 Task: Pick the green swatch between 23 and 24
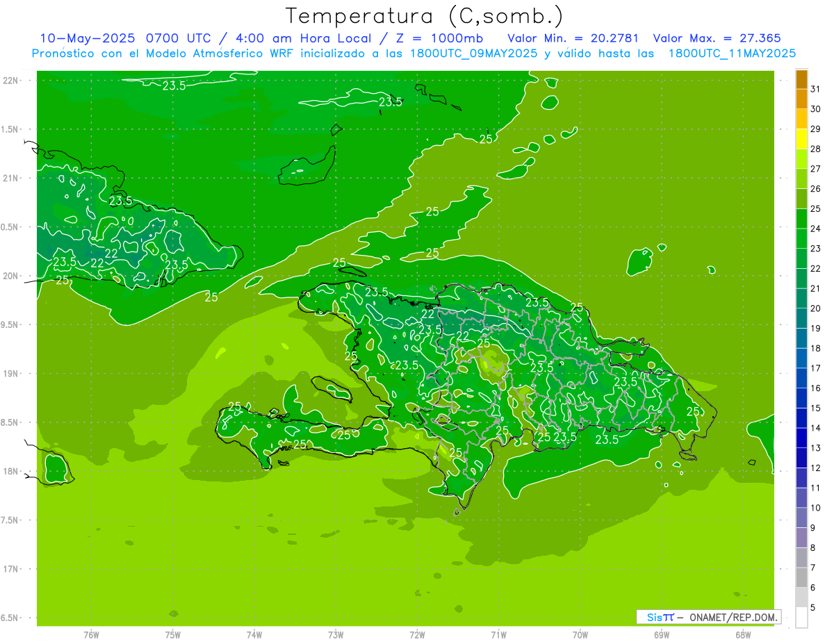(x=801, y=238)
